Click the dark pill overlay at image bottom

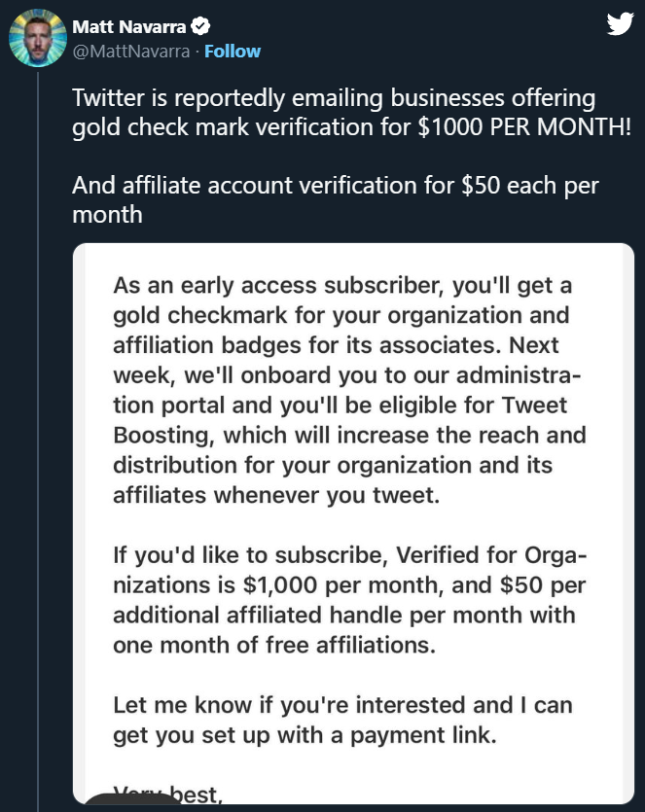pyautogui.click(x=128, y=802)
